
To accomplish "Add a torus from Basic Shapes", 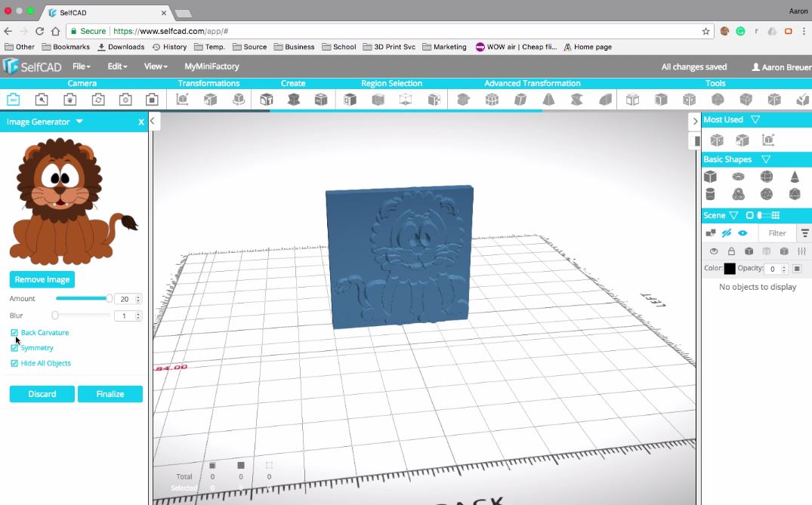I will coord(739,177).
